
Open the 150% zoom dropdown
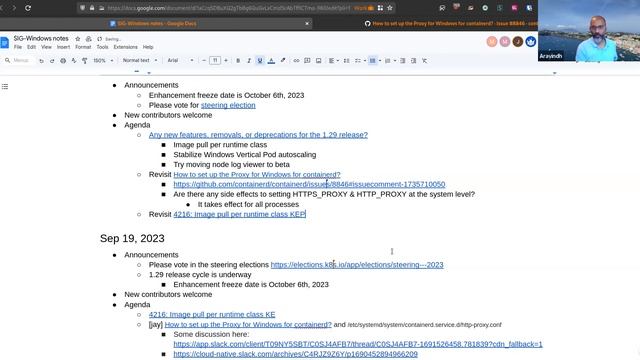click(103, 60)
